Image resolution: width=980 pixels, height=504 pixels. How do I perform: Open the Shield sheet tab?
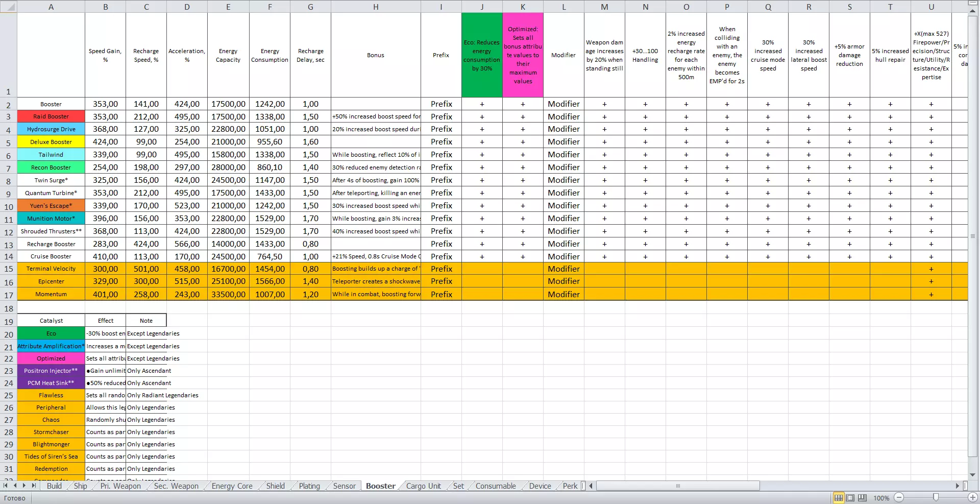click(276, 486)
